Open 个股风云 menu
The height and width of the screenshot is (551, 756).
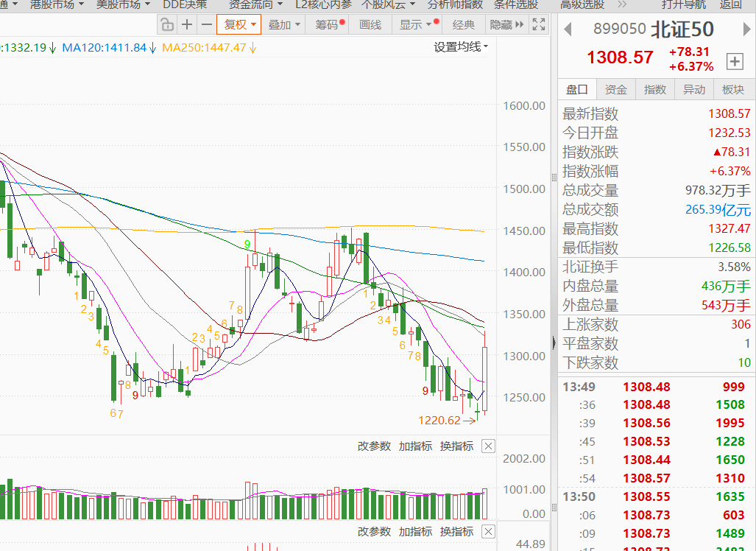[x=389, y=5]
